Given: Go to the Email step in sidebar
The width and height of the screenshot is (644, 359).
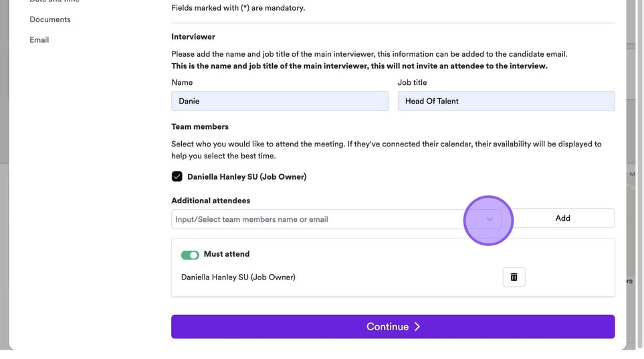Looking at the screenshot, I should [39, 40].
